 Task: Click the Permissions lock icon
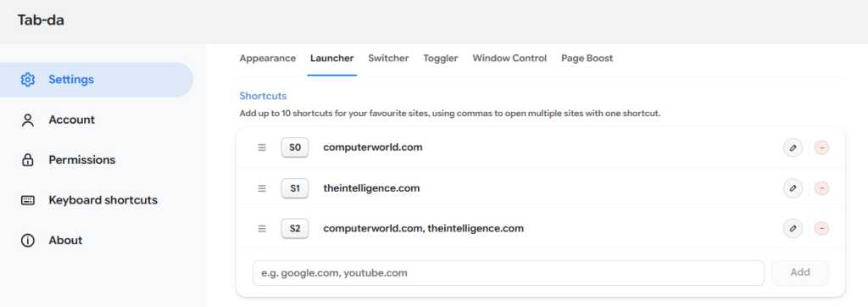(x=28, y=160)
